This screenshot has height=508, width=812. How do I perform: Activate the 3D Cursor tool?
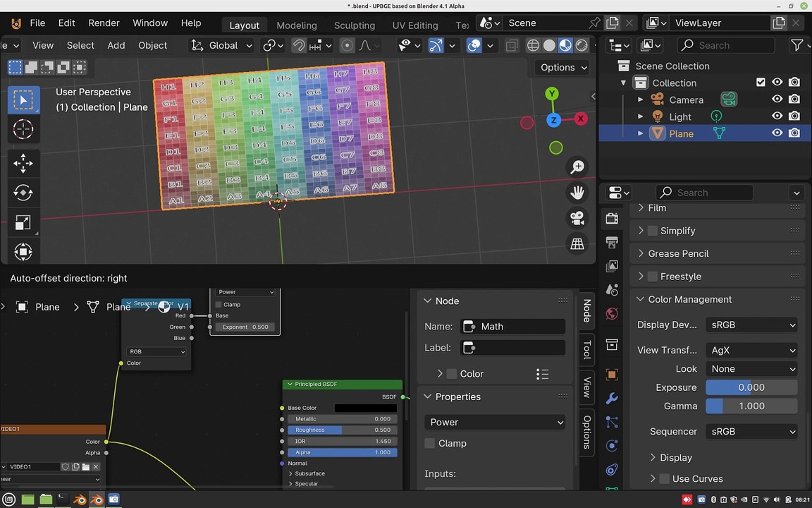pos(23,129)
